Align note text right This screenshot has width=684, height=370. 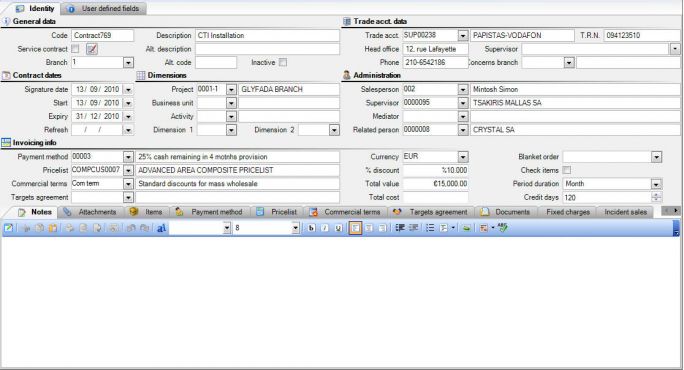[382, 228]
